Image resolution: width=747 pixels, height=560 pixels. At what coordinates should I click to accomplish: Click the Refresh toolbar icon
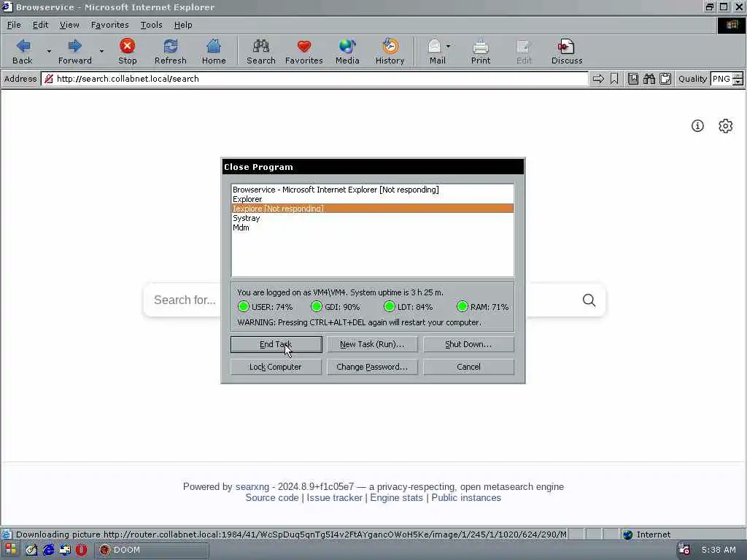[x=170, y=46]
